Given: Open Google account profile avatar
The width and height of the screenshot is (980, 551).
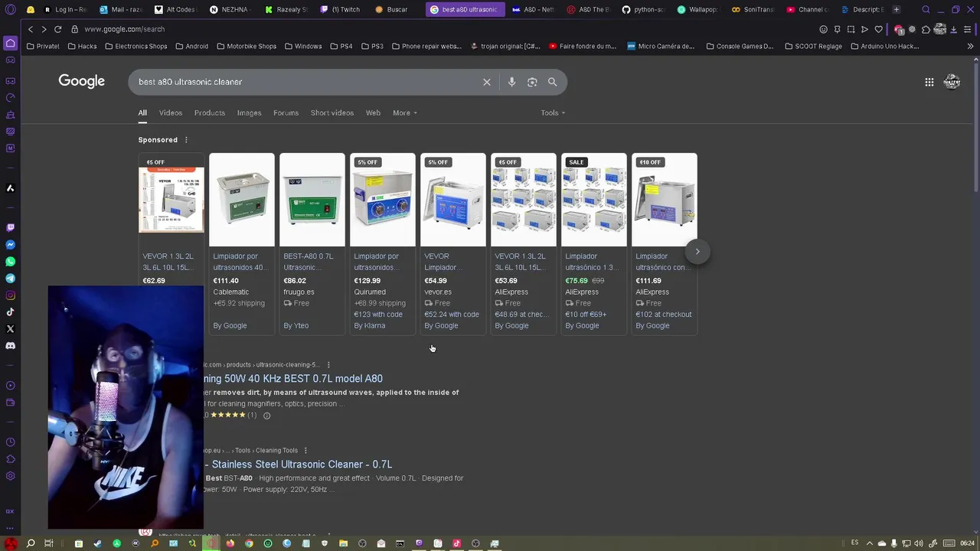Looking at the screenshot, I should point(952,82).
